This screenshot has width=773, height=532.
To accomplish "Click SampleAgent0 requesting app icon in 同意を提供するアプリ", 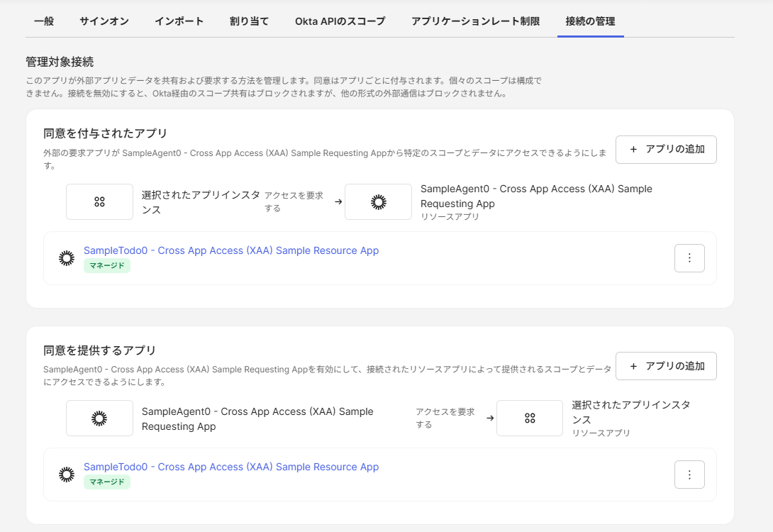I will 99,419.
